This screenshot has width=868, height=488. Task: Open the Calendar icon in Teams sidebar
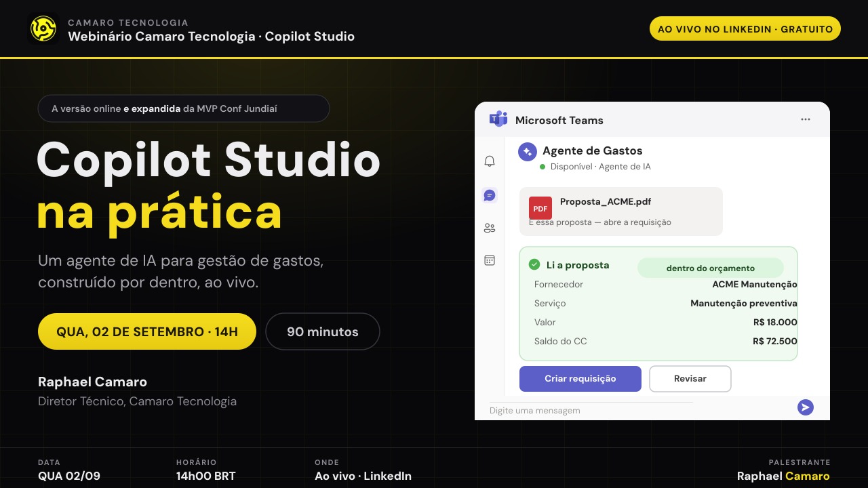(490, 260)
